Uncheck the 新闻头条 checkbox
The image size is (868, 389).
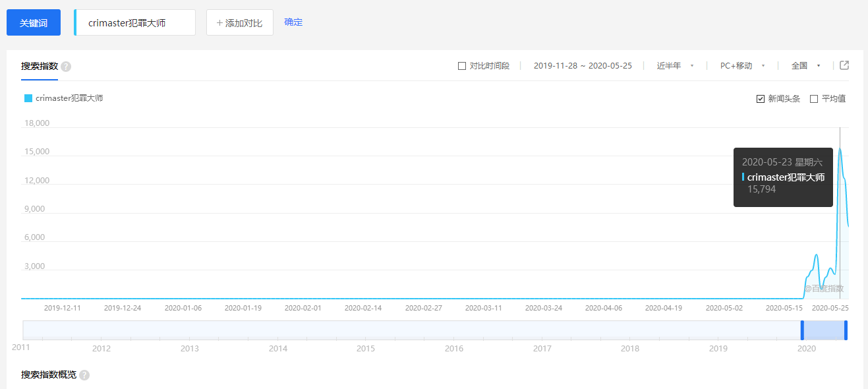(x=761, y=99)
